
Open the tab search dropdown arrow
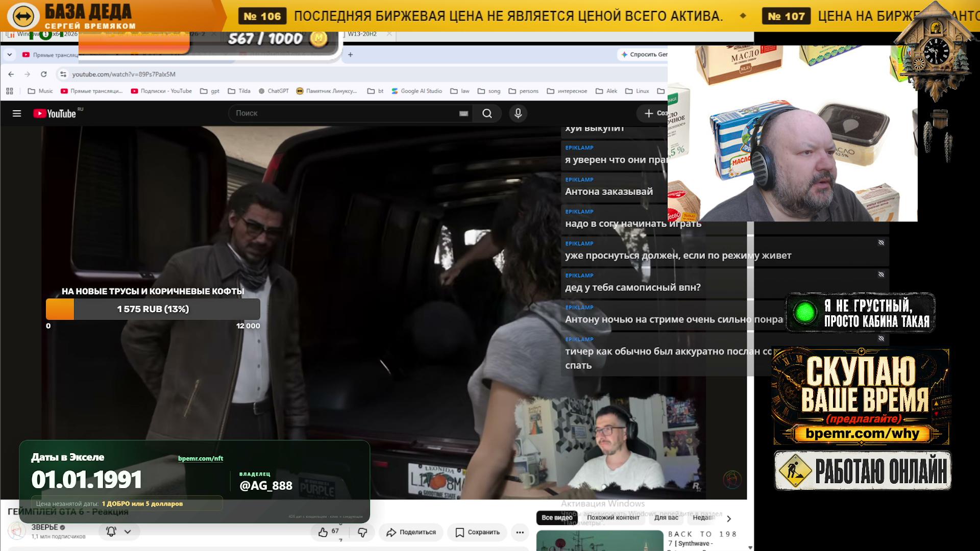tap(10, 55)
